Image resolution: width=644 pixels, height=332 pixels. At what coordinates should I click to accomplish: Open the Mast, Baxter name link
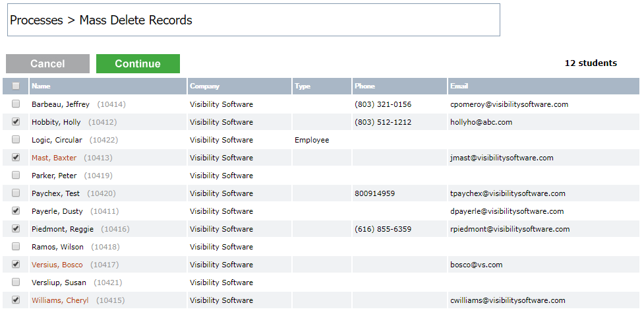tap(54, 158)
